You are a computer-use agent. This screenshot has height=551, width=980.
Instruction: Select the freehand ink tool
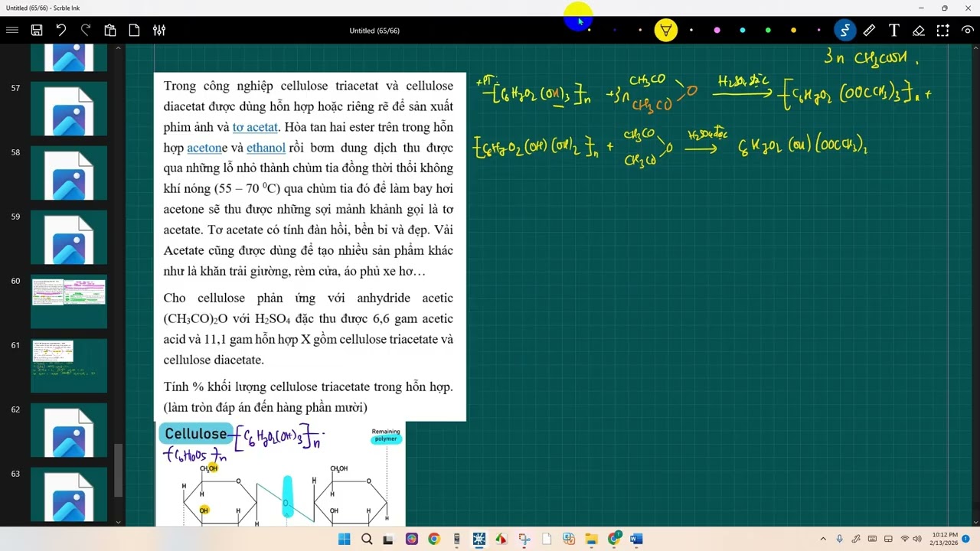point(844,31)
